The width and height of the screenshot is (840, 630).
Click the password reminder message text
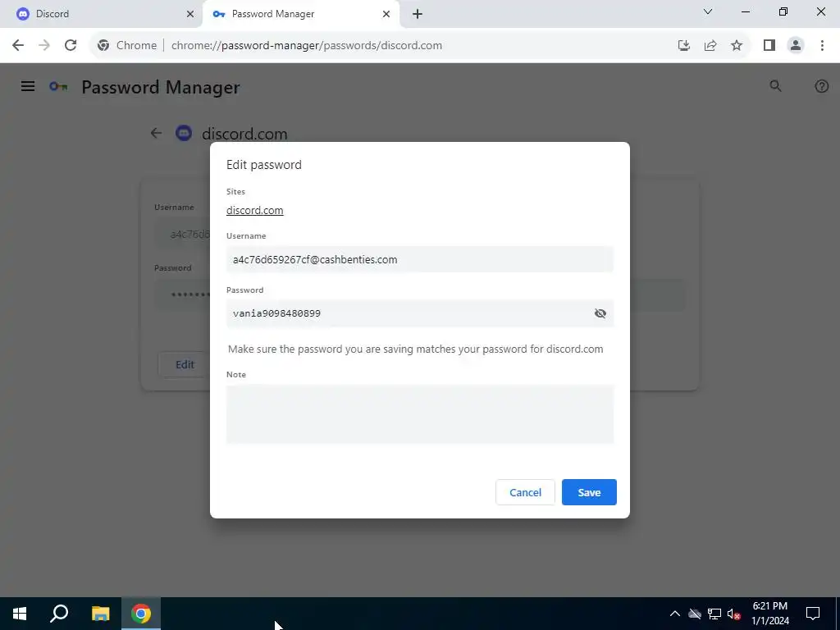(416, 349)
